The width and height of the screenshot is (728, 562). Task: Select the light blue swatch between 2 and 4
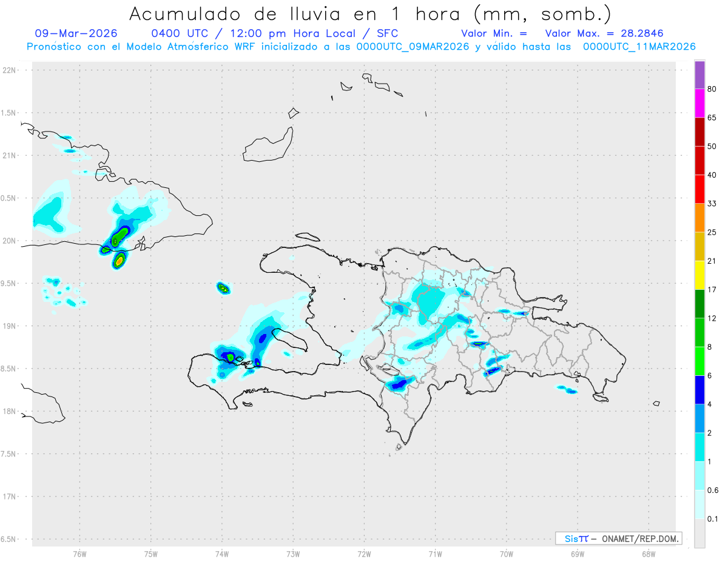[699, 419]
